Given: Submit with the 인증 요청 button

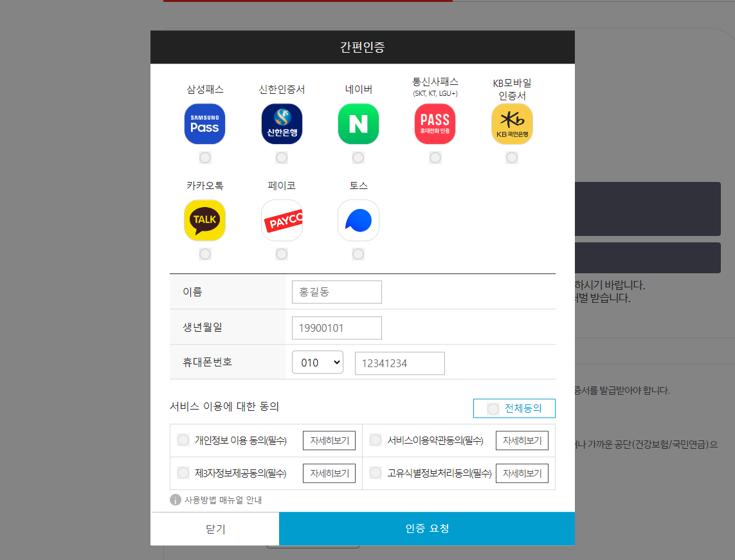Looking at the screenshot, I should coord(427,528).
